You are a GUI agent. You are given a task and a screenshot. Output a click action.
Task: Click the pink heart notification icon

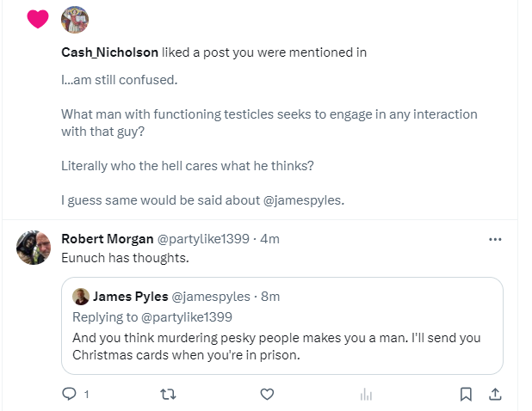(x=37, y=19)
